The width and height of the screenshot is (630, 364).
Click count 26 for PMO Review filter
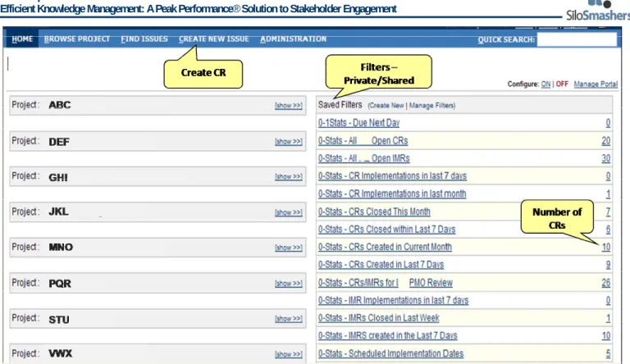606,283
